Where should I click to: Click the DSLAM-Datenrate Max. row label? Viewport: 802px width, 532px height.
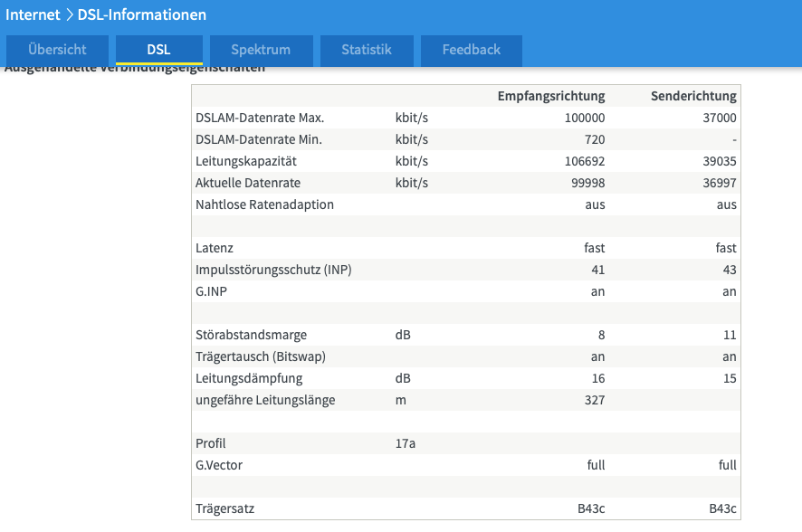(x=260, y=118)
